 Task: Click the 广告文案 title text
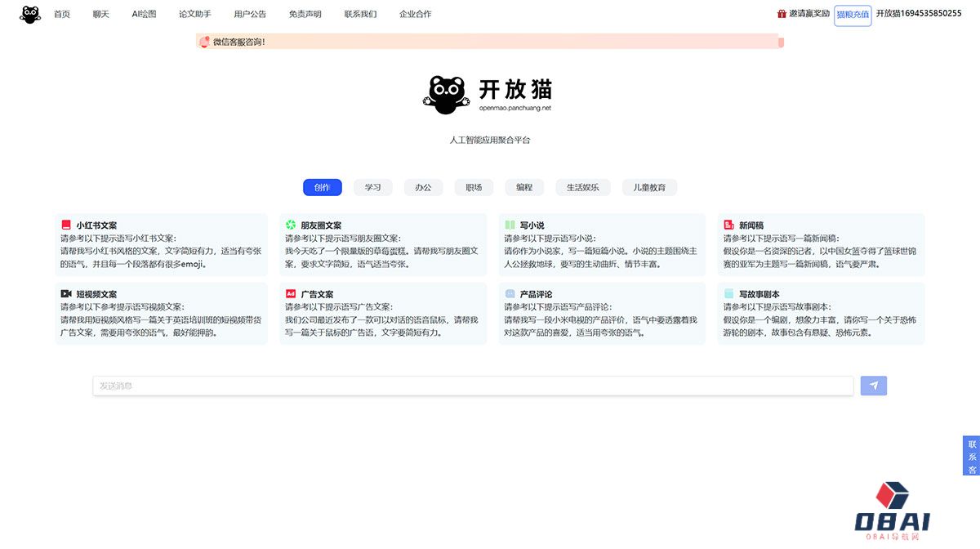(317, 294)
